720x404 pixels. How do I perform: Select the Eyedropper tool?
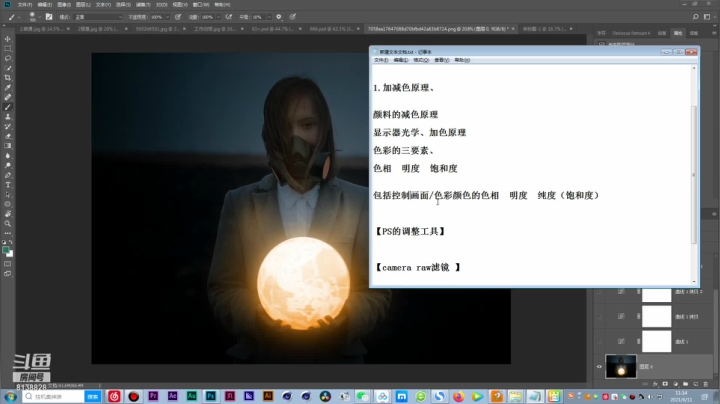coord(8,87)
